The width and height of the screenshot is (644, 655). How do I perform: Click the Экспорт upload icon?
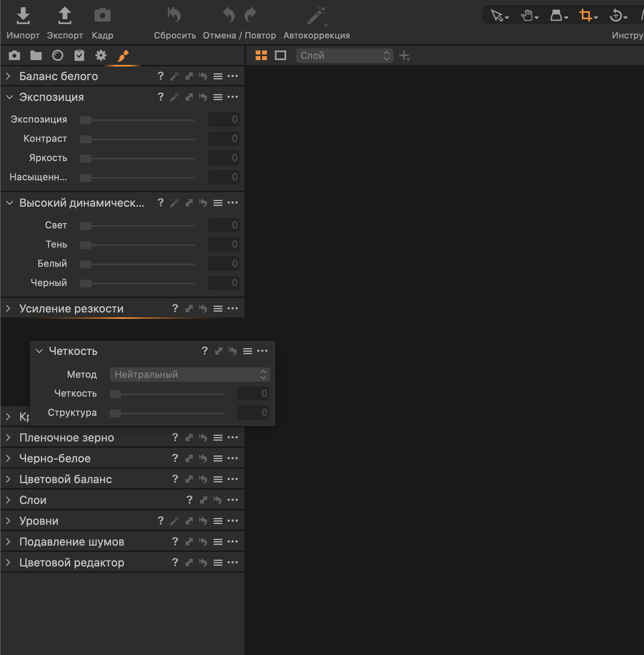pyautogui.click(x=65, y=16)
